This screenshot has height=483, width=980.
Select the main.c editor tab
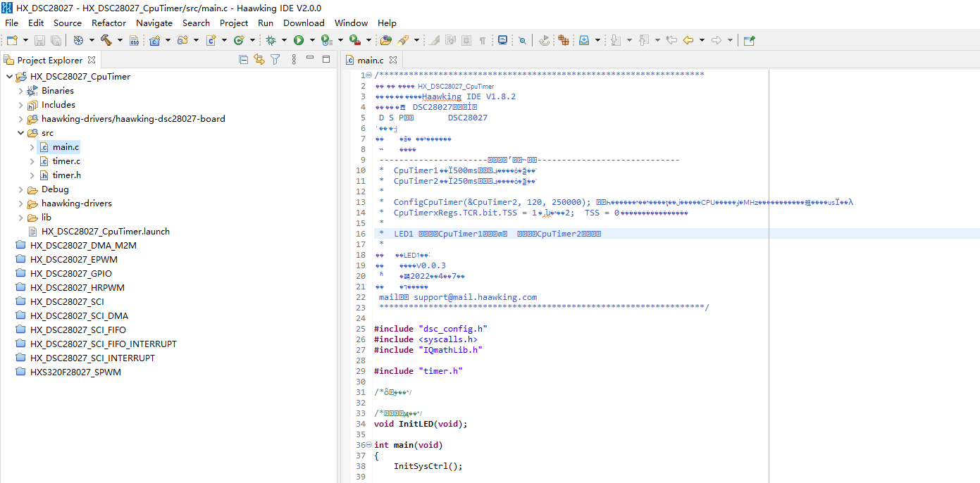371,60
